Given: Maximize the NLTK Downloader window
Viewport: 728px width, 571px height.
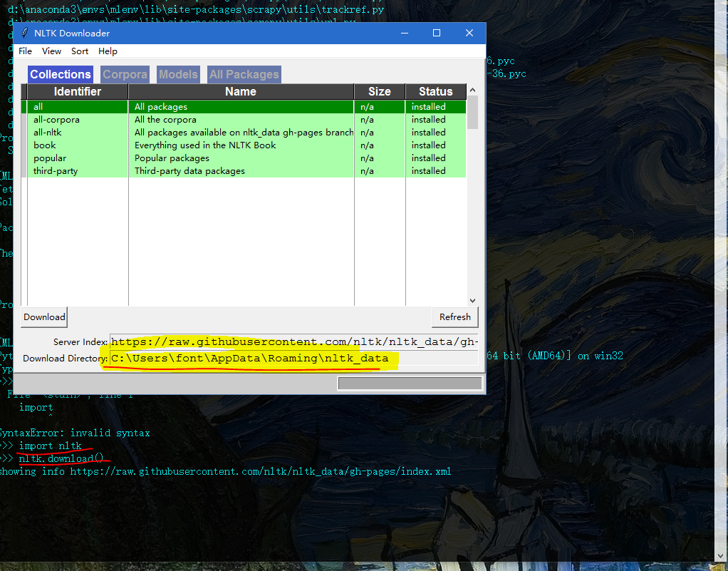Looking at the screenshot, I should click(437, 33).
